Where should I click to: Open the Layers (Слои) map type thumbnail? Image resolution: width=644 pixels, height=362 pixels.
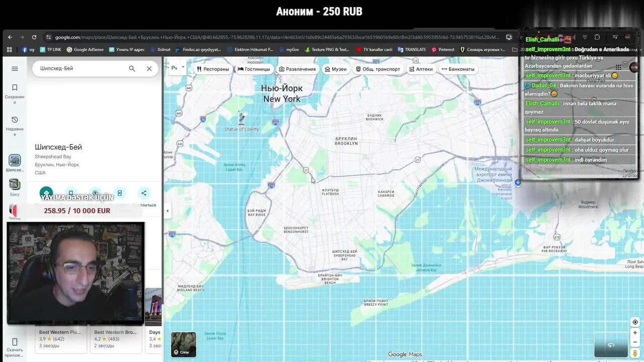(184, 344)
